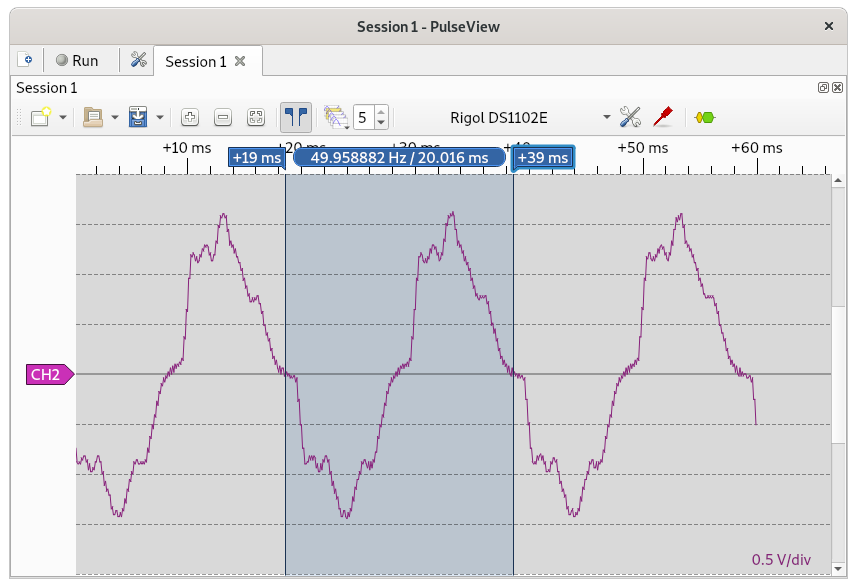Decrease the spin box value down arrow
This screenshot has height=588, width=857.
[x=381, y=123]
